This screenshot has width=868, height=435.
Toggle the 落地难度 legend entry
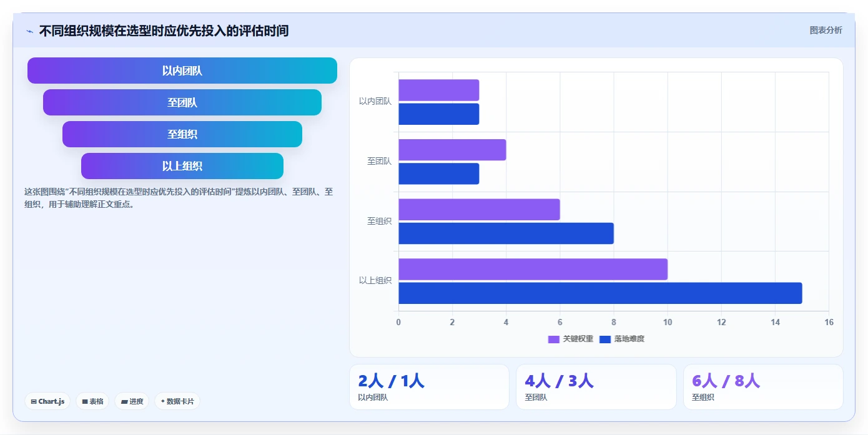[622, 339]
